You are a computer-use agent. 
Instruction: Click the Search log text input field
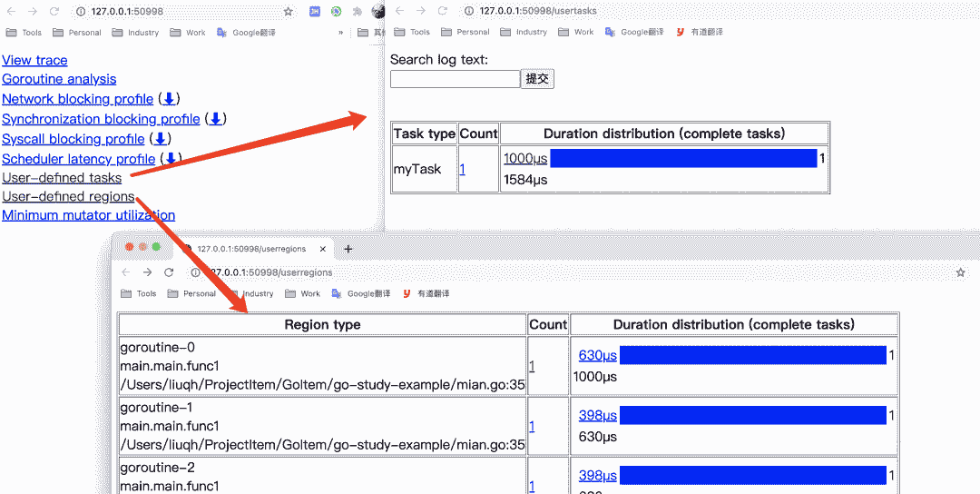point(455,79)
